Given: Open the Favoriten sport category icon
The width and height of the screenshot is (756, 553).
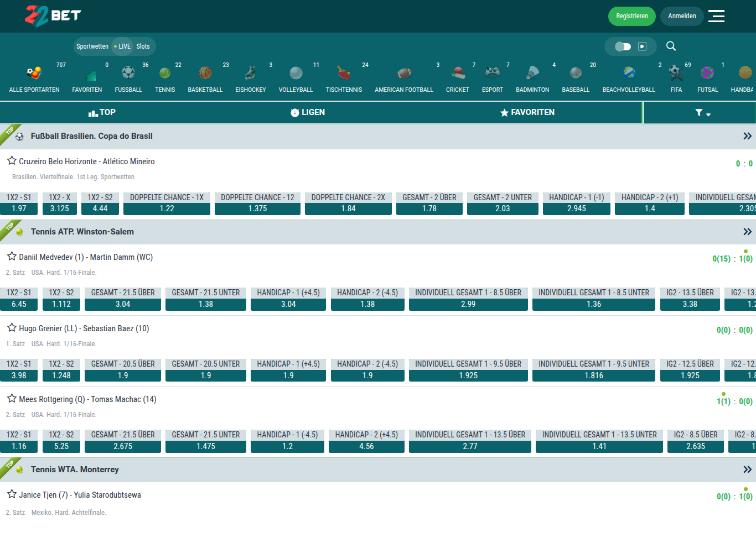Looking at the screenshot, I should 91,75.
